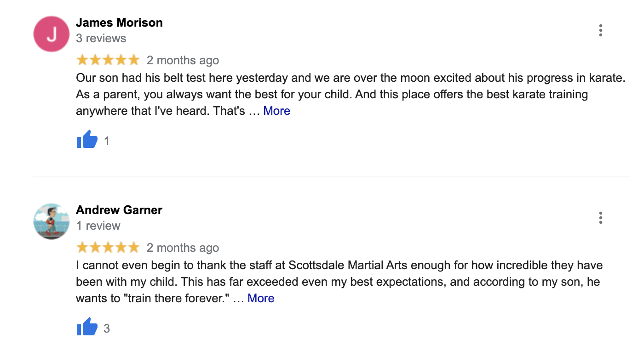This screenshot has height=362, width=644.
Task: Click '2 months ago' on Andrew Garner's review
Action: pos(183,248)
